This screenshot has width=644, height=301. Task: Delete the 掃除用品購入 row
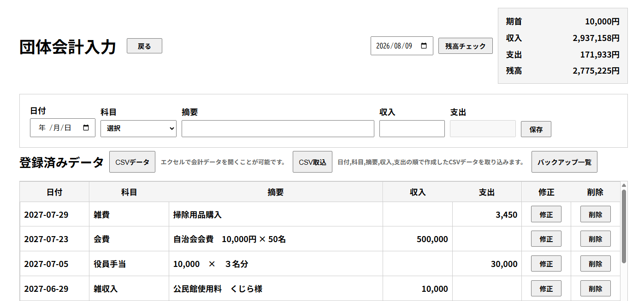point(596,214)
